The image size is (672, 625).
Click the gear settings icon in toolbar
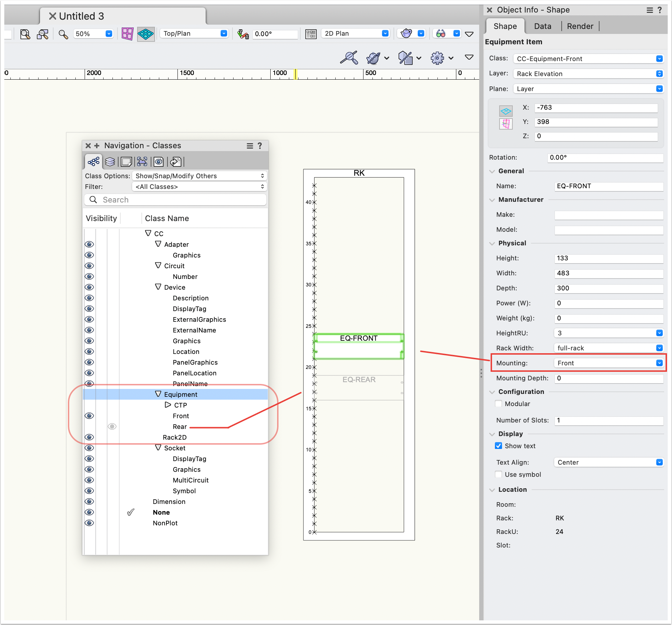[x=437, y=58]
